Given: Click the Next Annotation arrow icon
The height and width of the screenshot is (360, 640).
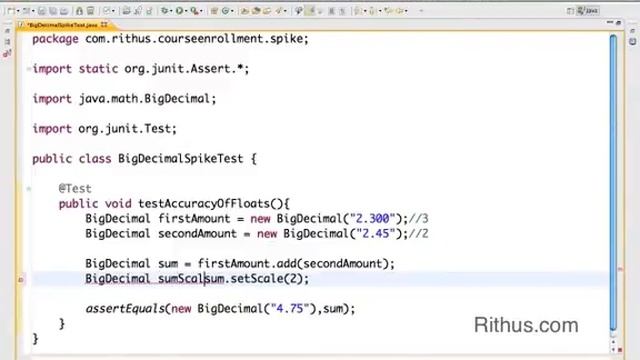Looking at the screenshot, I should pos(358,11).
